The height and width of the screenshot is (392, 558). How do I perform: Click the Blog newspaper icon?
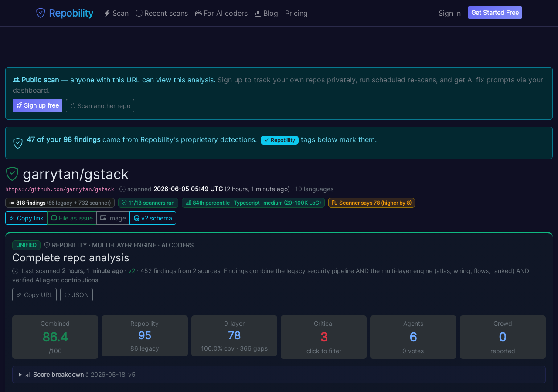click(258, 13)
